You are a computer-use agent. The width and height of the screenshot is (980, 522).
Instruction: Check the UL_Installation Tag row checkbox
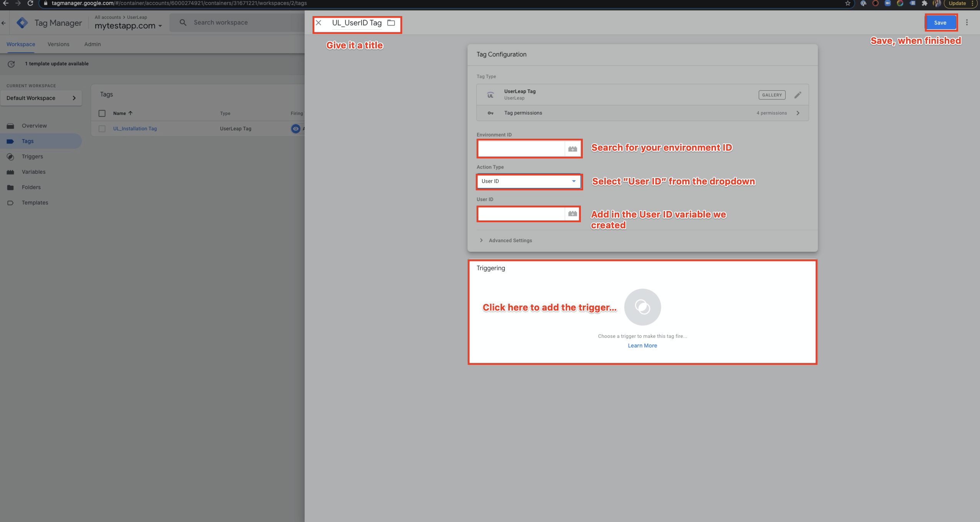pyautogui.click(x=102, y=129)
